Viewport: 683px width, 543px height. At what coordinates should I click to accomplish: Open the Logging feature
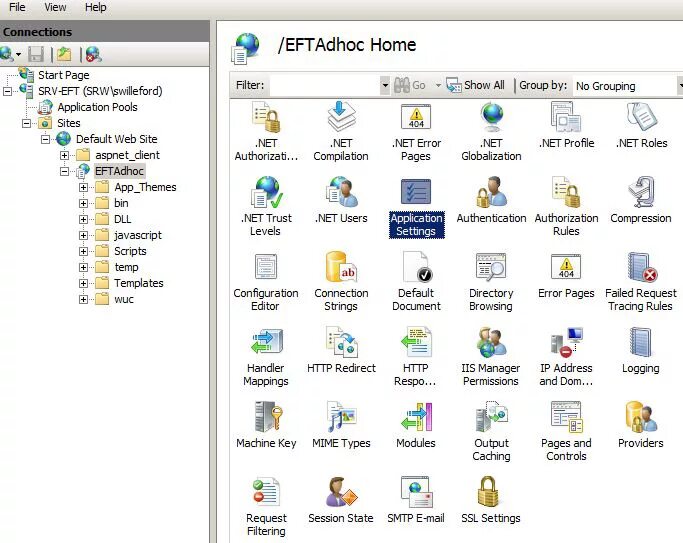click(641, 350)
